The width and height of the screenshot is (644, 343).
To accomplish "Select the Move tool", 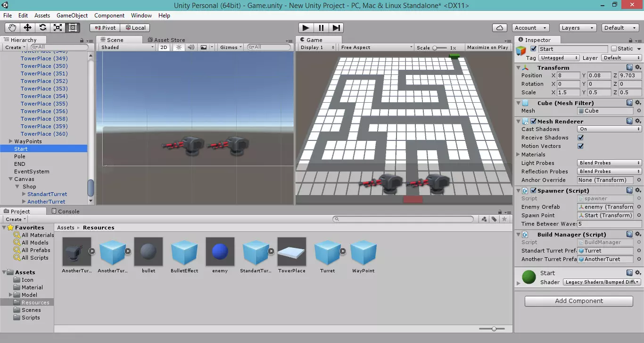I will (27, 28).
